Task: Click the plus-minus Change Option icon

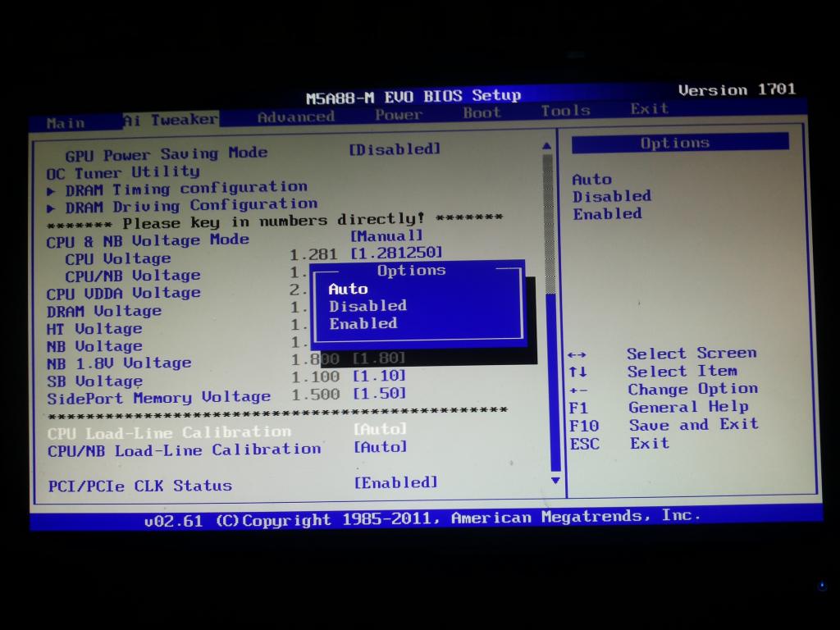Action: point(577,390)
